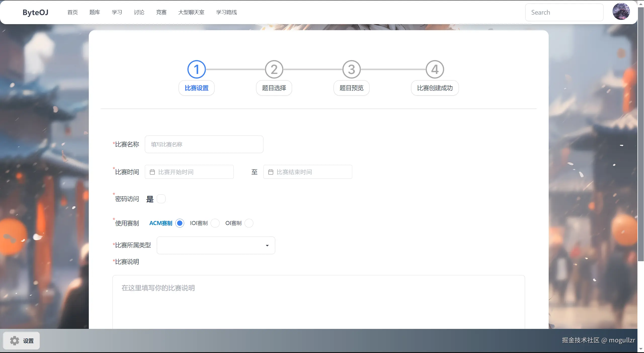
Task: Click the end time calendar icon
Action: [x=271, y=172]
